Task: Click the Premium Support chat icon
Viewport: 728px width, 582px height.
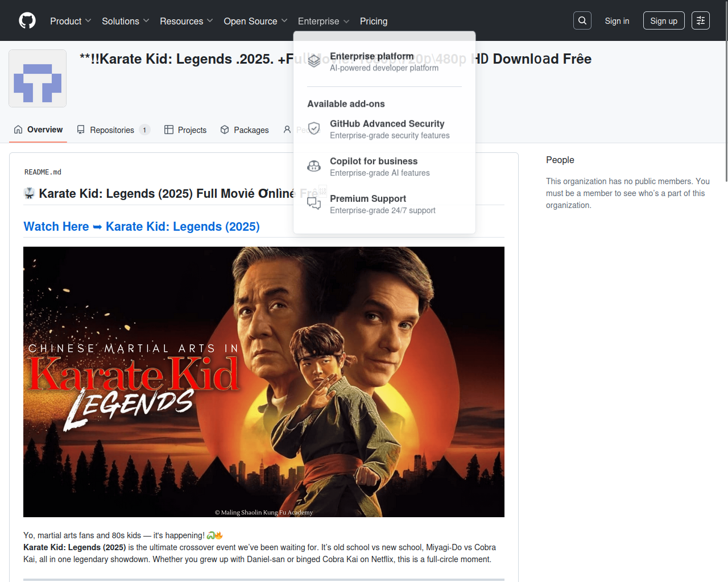Action: pyautogui.click(x=314, y=203)
